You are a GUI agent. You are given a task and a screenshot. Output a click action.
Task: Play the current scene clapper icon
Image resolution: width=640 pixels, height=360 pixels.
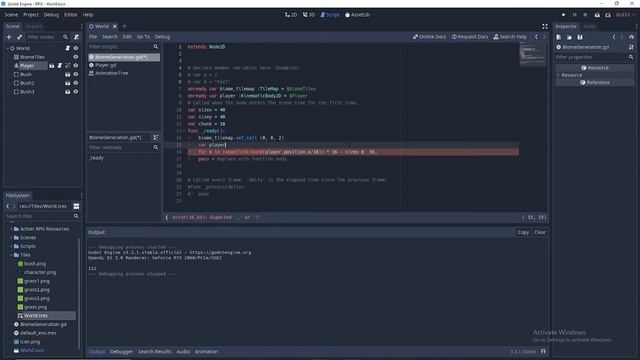point(597,15)
